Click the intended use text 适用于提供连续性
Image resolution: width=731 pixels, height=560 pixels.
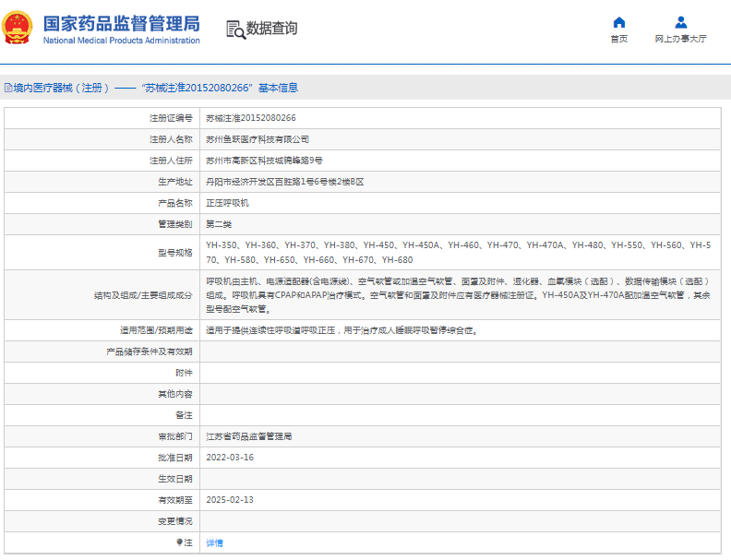coord(342,330)
